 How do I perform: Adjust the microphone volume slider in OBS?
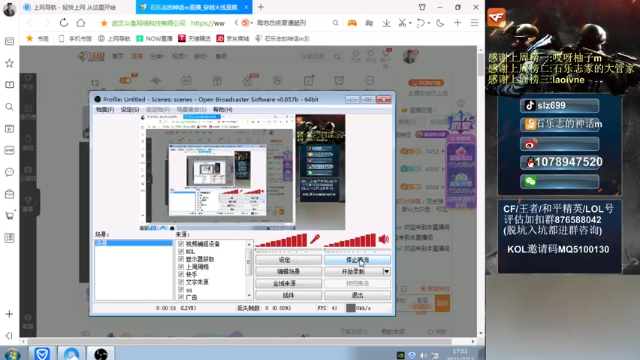coord(281,240)
